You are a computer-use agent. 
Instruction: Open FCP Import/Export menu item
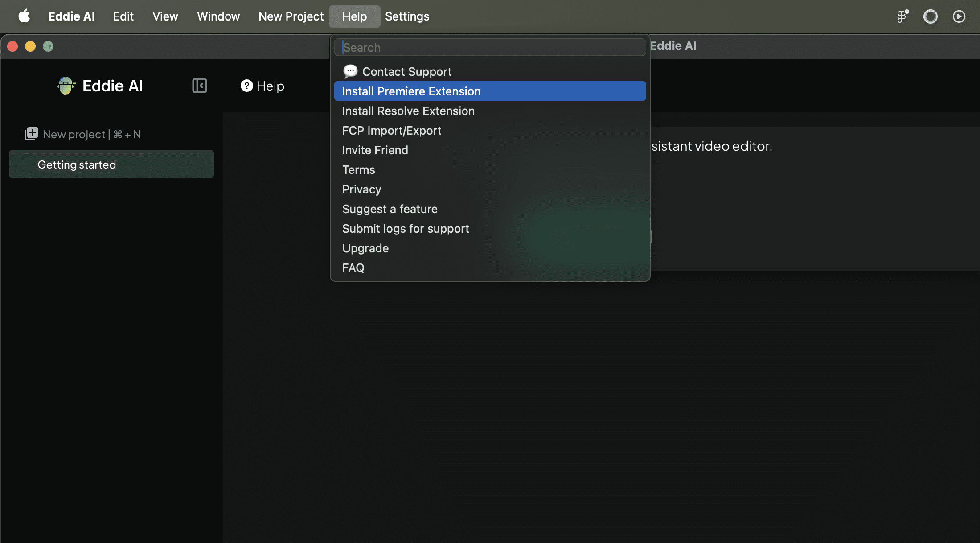[x=391, y=131]
